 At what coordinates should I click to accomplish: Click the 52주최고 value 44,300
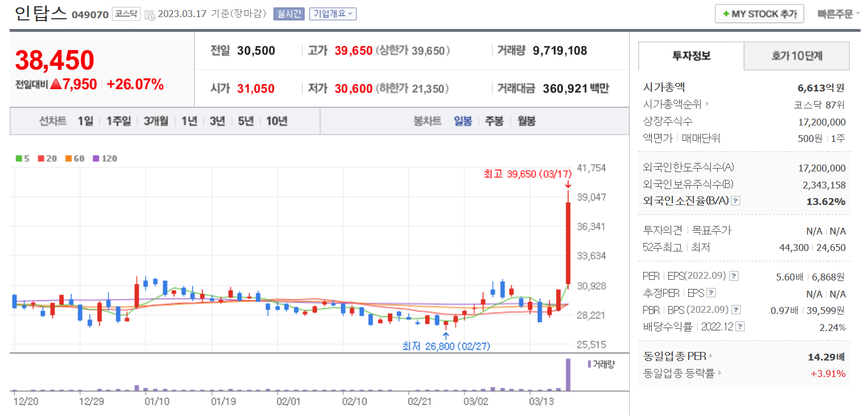pyautogui.click(x=794, y=248)
